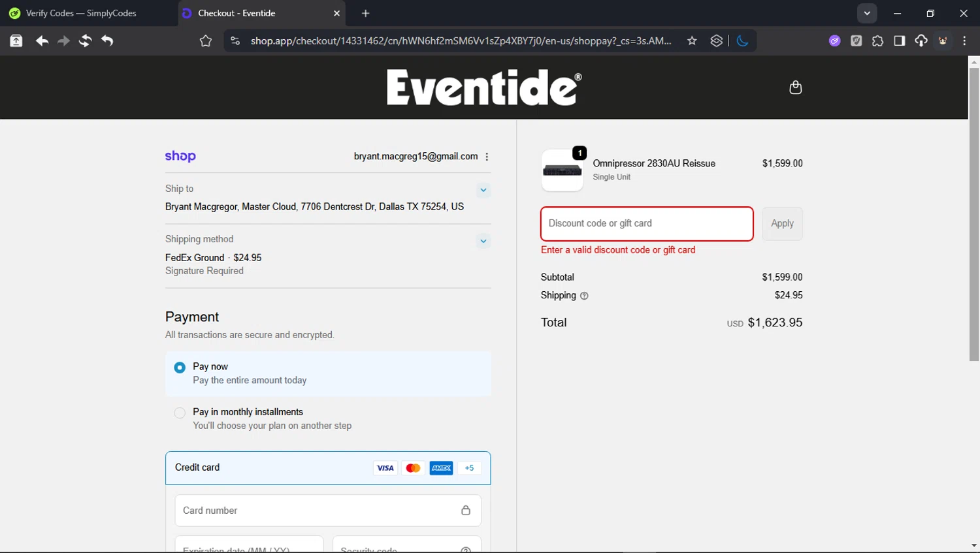Click the Mastercard icon
Screen dimensions: 980x553
(413, 468)
